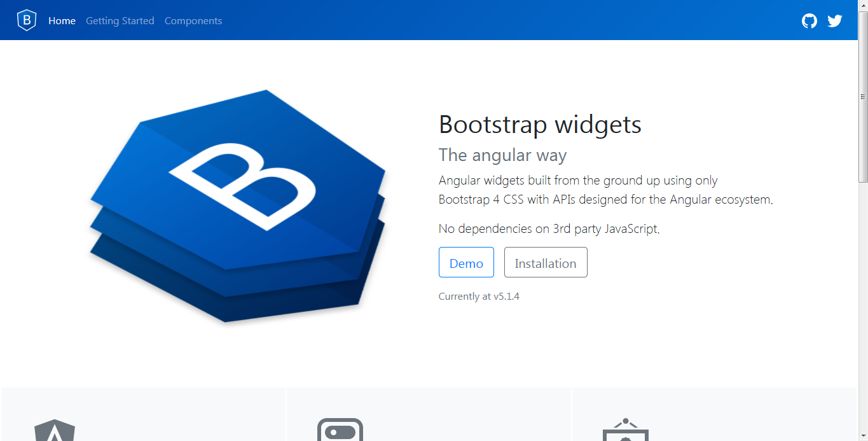Click the 'Bootstrap widgets' heading
The image size is (868, 441).
539,125
